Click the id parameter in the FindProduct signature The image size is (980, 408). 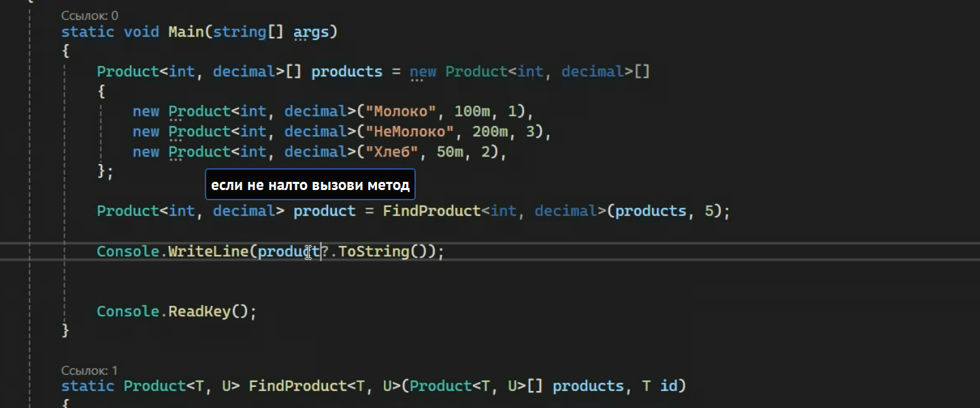669,386
